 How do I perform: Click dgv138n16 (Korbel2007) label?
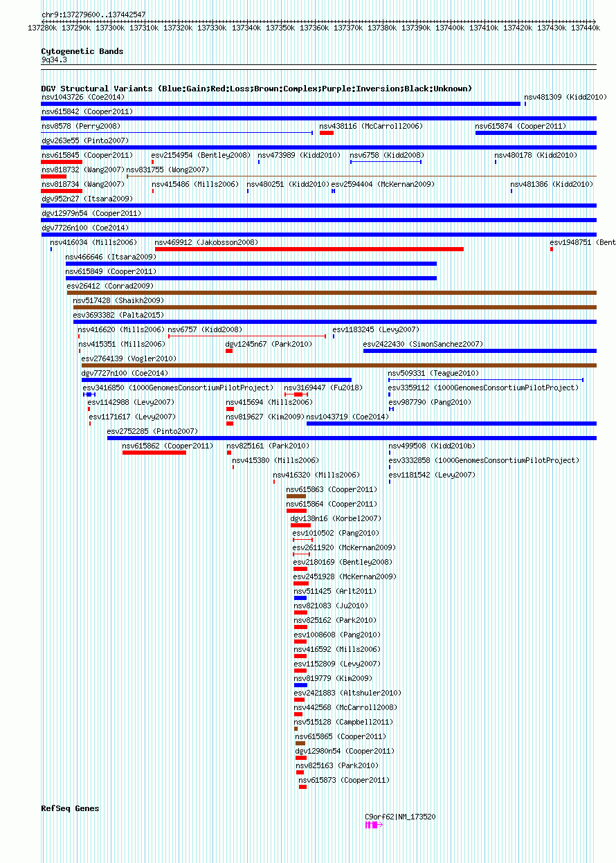tap(336, 518)
